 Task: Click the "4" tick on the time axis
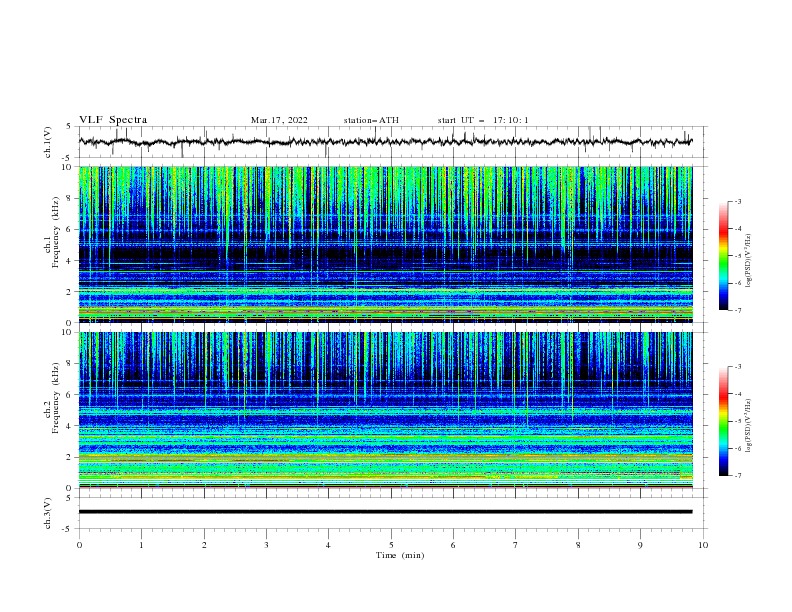coord(328,545)
